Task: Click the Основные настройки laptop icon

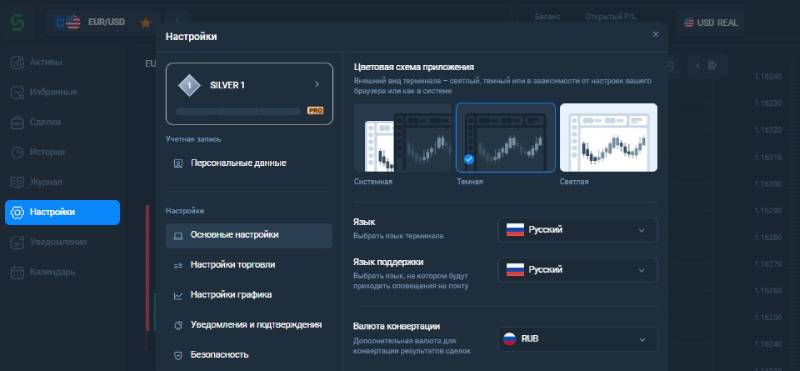Action: point(178,236)
